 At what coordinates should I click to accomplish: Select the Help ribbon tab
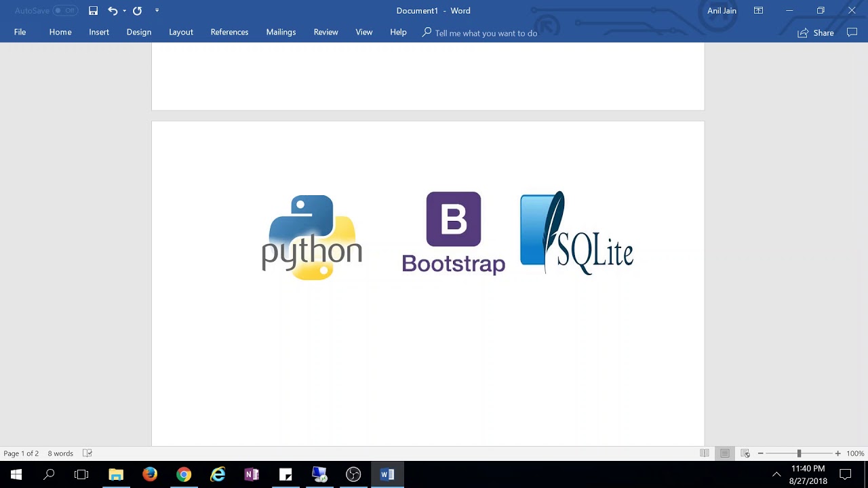[398, 33]
